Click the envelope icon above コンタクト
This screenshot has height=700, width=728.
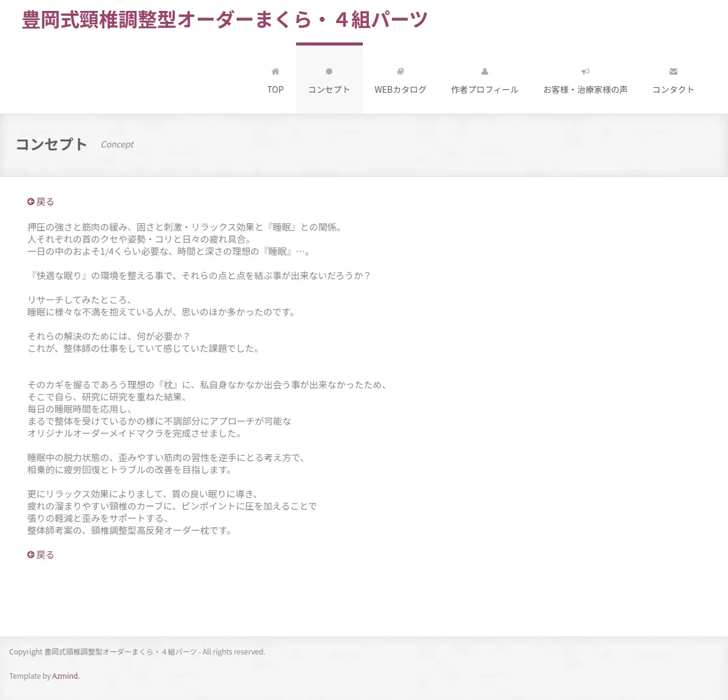coord(673,72)
